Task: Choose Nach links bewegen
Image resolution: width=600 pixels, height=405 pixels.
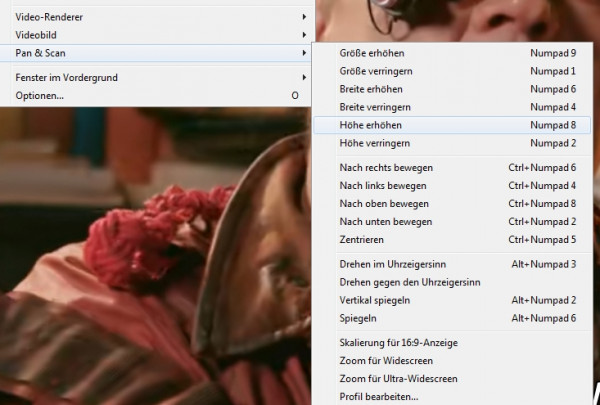Action: (x=452, y=185)
